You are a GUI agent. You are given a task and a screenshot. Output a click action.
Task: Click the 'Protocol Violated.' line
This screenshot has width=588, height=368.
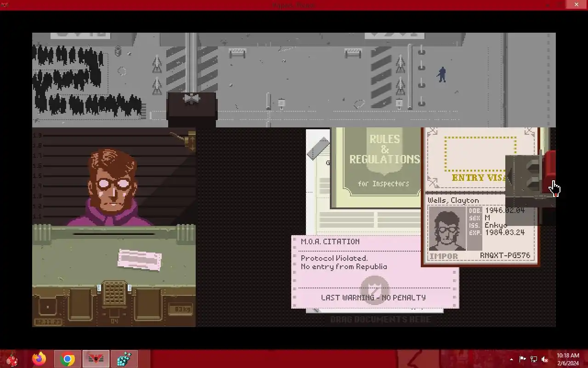click(x=334, y=259)
